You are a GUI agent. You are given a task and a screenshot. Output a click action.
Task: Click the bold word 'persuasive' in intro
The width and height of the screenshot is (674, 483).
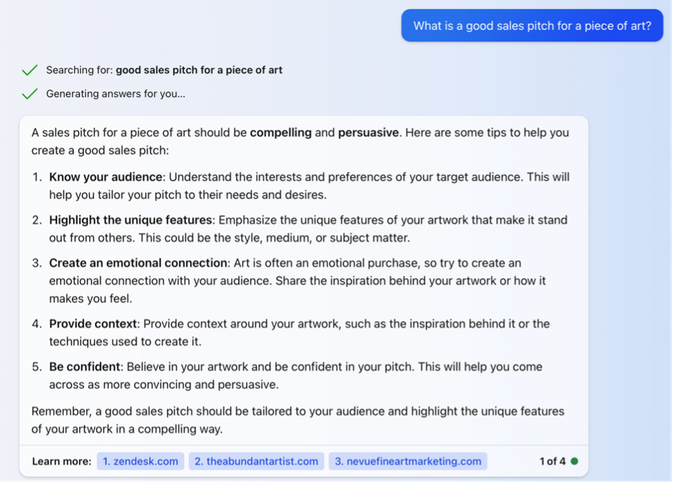pos(368,132)
